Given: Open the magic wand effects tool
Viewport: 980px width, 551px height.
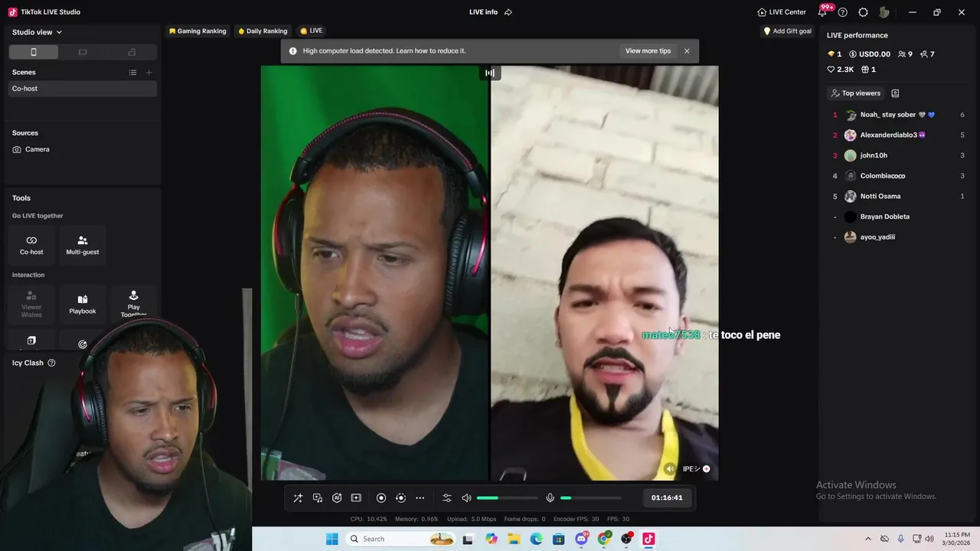Looking at the screenshot, I should [x=298, y=498].
